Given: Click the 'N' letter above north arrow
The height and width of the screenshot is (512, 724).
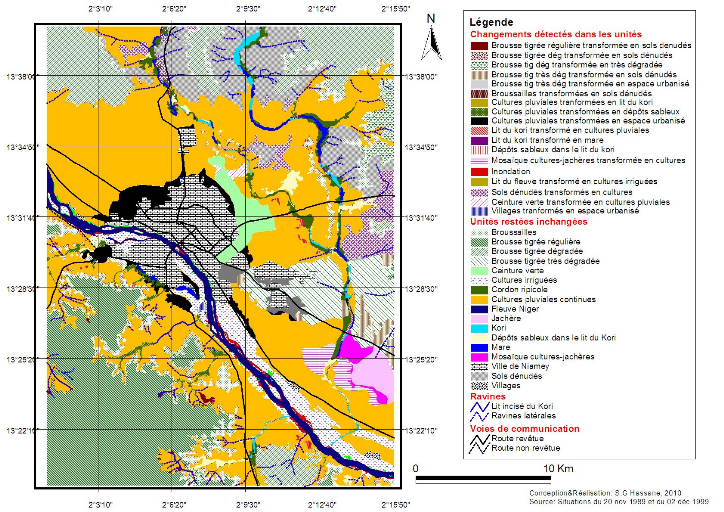Looking at the screenshot, I should tap(431, 19).
